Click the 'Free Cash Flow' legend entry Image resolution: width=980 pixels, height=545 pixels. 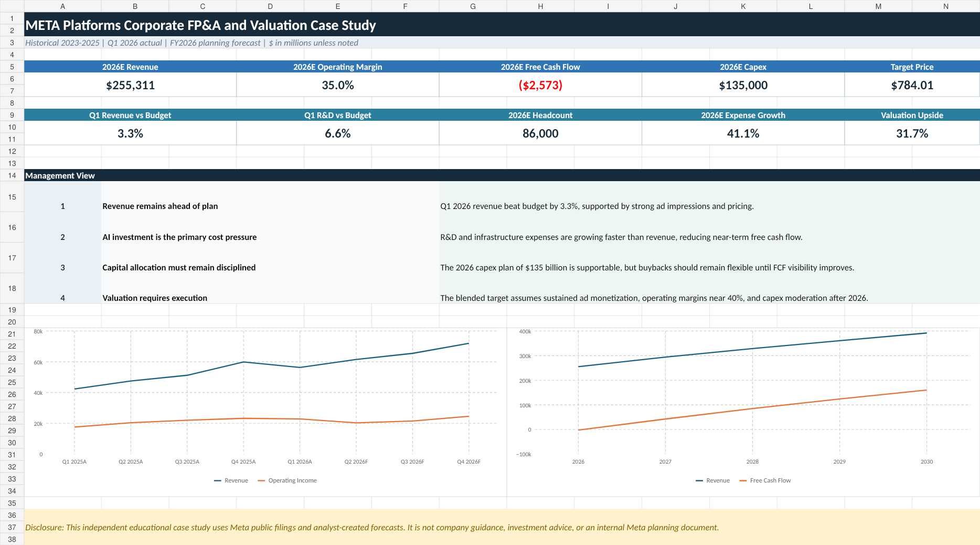[x=765, y=480]
